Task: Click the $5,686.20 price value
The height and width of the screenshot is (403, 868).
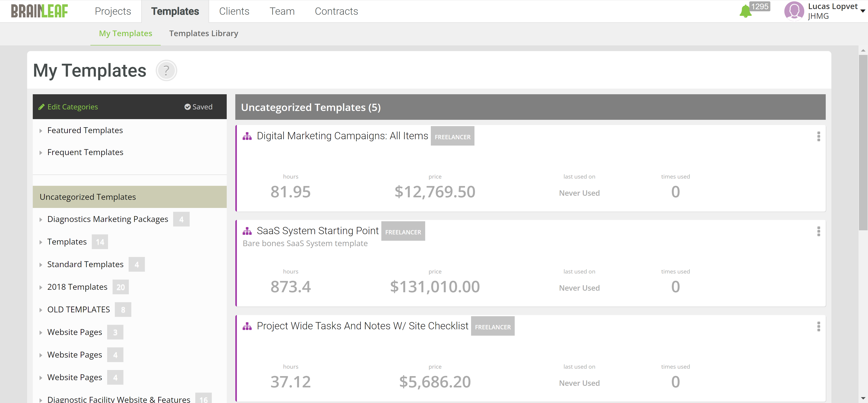Action: (435, 382)
